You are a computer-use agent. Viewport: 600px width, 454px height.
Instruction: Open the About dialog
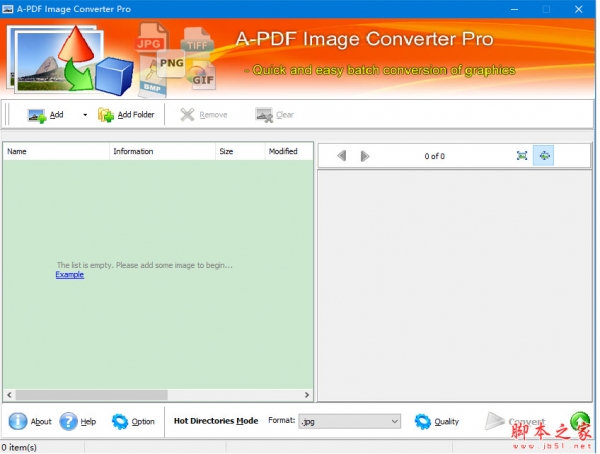[x=30, y=421]
